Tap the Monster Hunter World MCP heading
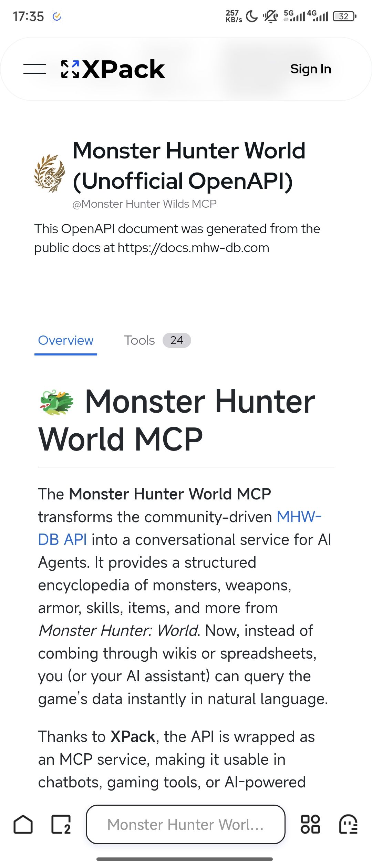The width and height of the screenshot is (372, 868). point(176,420)
